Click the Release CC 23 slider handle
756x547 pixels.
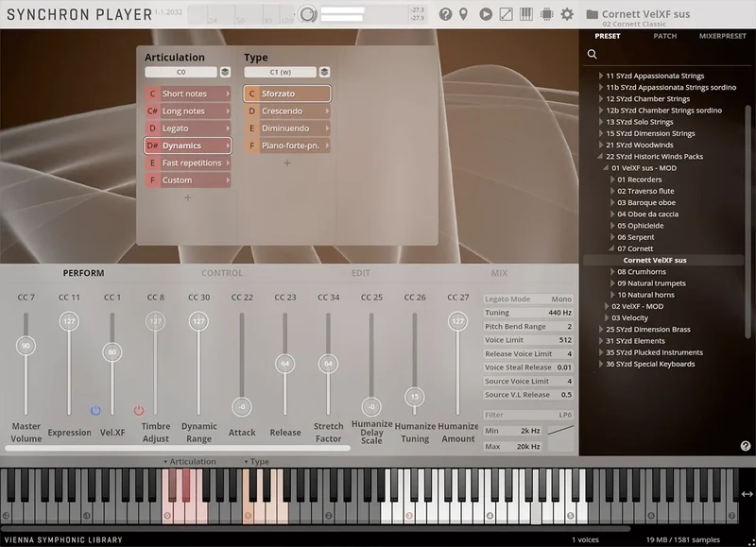pos(285,364)
